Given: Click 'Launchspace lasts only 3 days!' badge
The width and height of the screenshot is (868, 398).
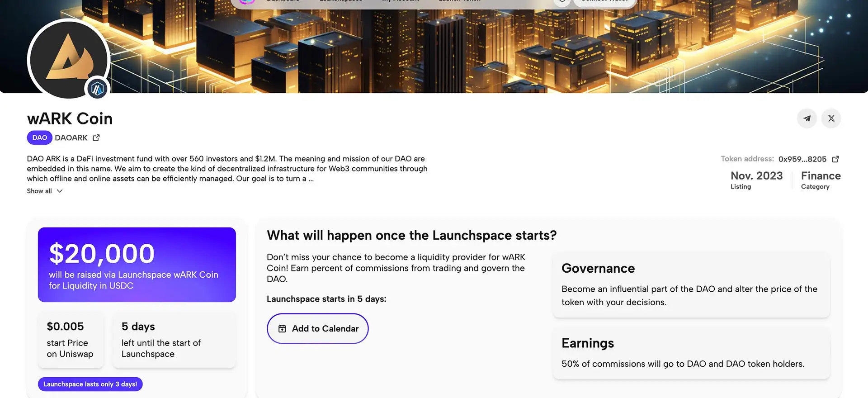Looking at the screenshot, I should 90,384.
